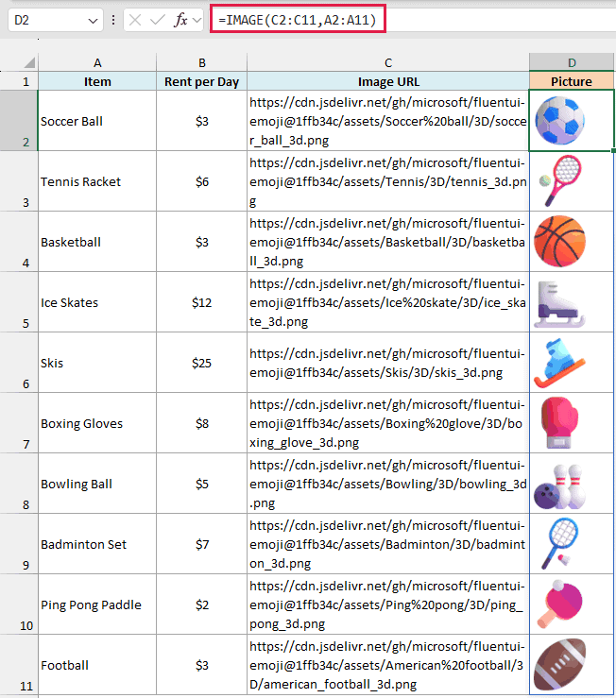The width and height of the screenshot is (616, 698).
Task: Select row 8 header
Action: [x=19, y=484]
